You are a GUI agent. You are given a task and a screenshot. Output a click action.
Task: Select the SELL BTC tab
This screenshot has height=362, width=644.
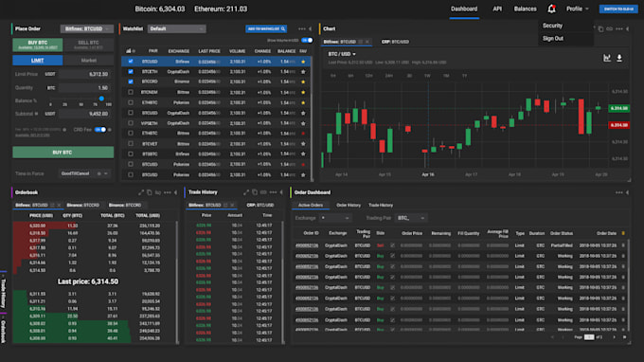tap(88, 45)
